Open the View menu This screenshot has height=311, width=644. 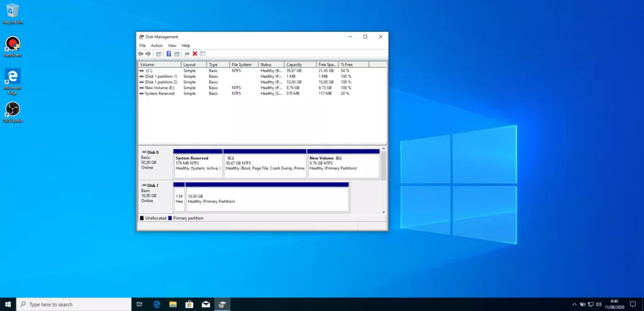coord(172,46)
